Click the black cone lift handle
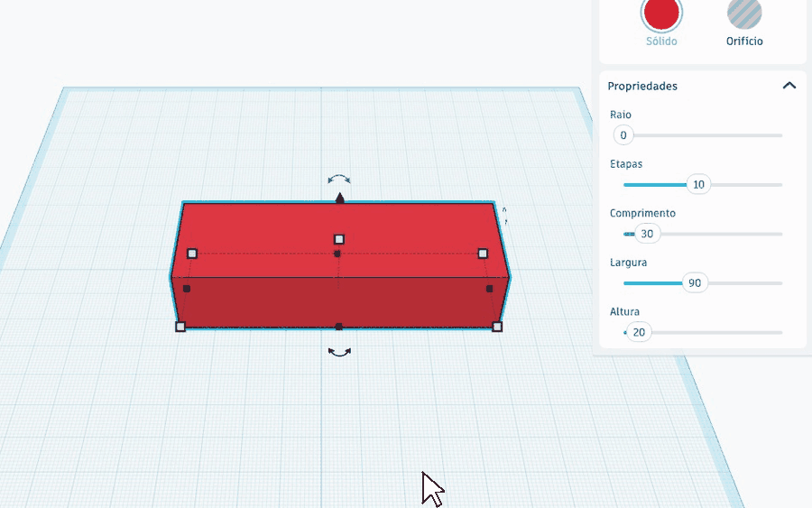 pyautogui.click(x=340, y=198)
